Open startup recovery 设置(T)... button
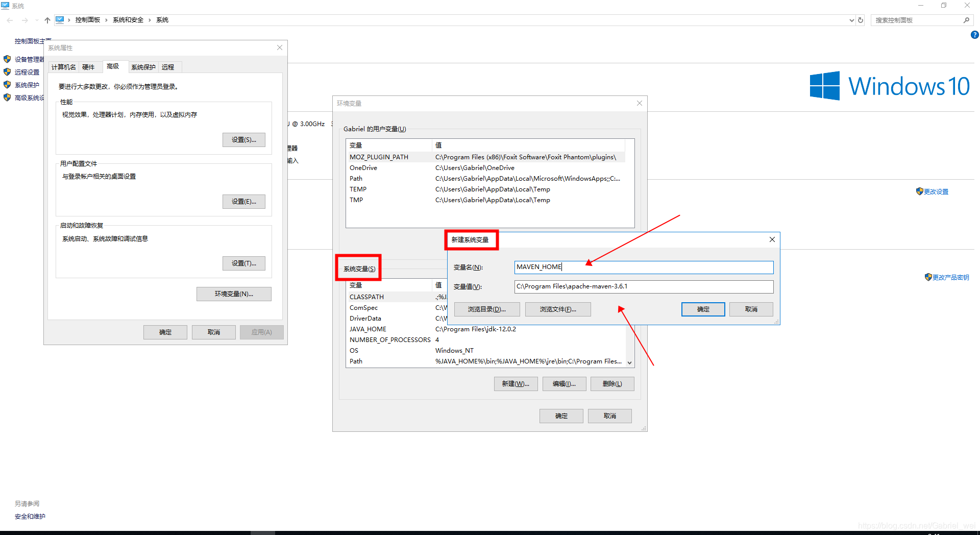The image size is (980, 535). (244, 263)
